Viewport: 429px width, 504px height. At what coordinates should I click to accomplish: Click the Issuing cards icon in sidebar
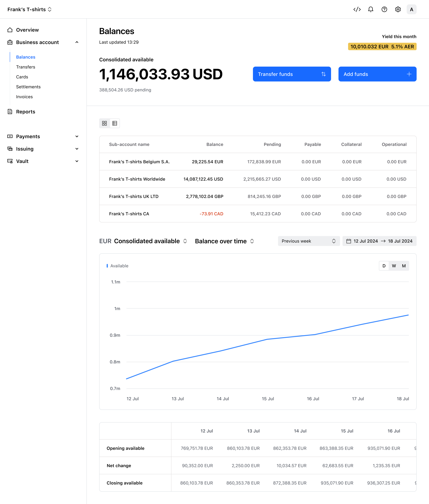(x=10, y=149)
